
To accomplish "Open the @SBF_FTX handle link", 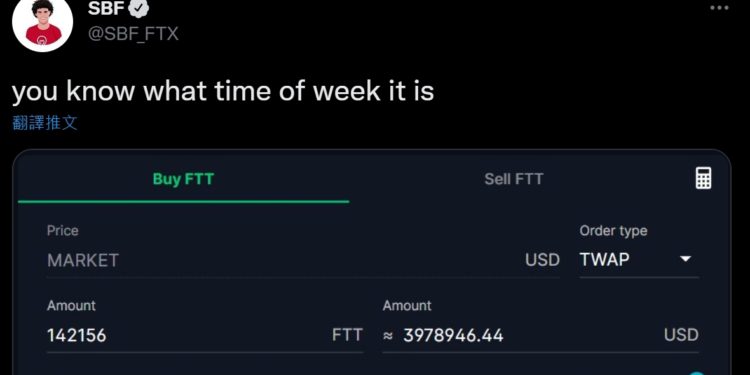I will coord(133,33).
